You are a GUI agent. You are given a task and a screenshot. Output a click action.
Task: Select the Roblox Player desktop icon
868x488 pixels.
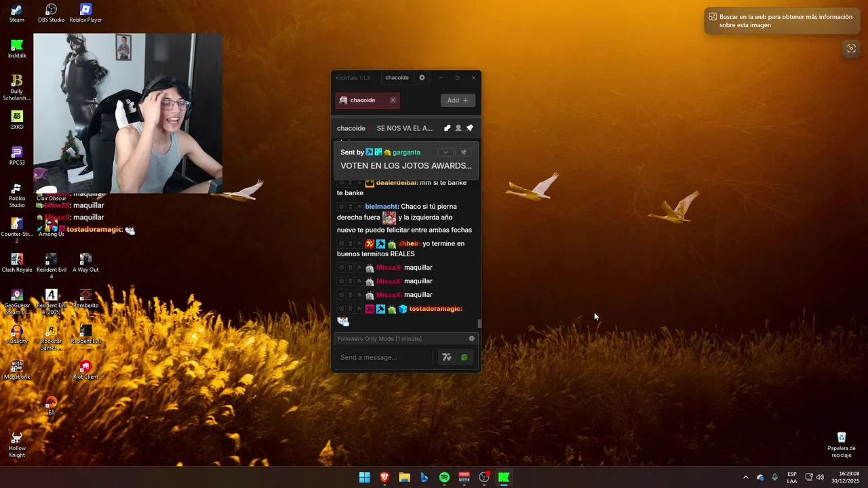[85, 13]
